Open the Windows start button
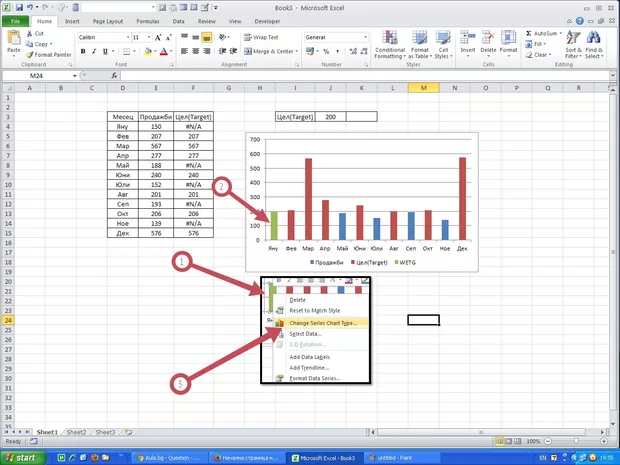The image size is (620, 465). [x=24, y=457]
